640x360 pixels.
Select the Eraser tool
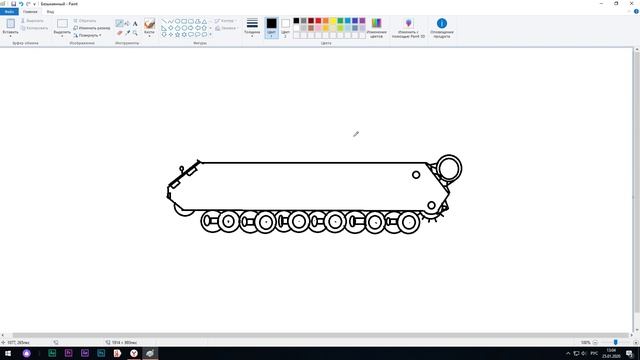click(x=119, y=33)
